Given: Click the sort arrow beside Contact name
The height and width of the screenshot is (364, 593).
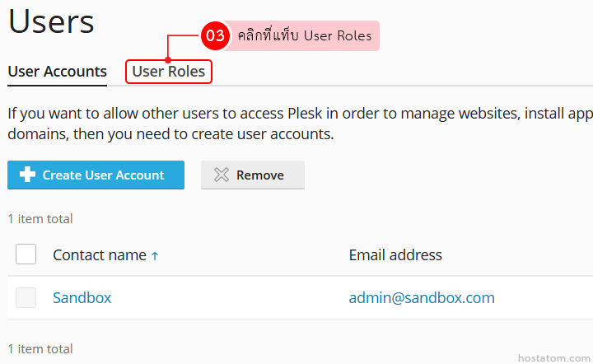Looking at the screenshot, I should [155, 256].
